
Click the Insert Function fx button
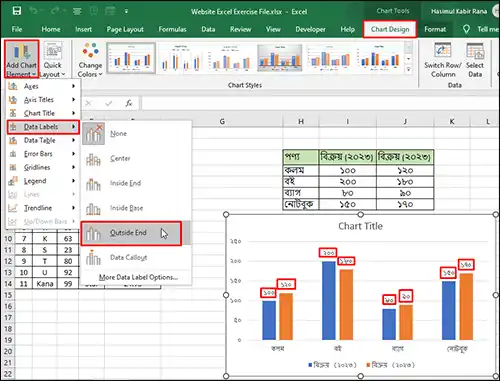click(129, 103)
